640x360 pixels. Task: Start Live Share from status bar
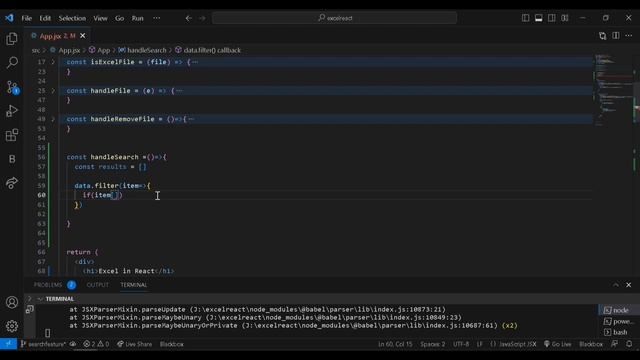134,344
